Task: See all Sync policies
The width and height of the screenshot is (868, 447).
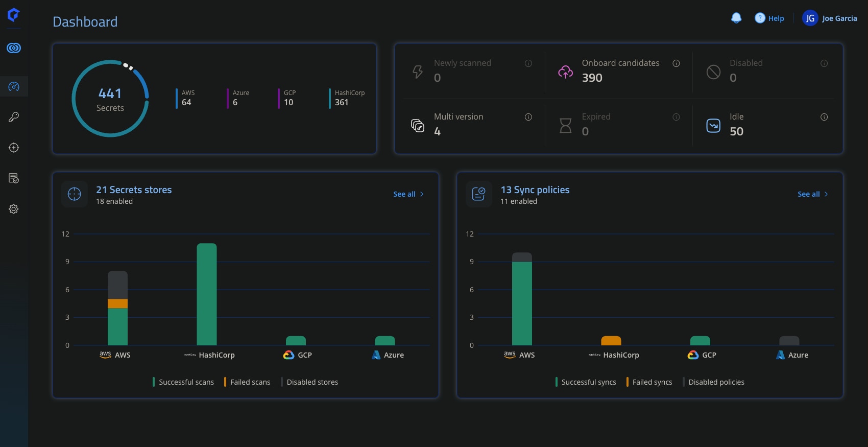Action: click(x=813, y=194)
